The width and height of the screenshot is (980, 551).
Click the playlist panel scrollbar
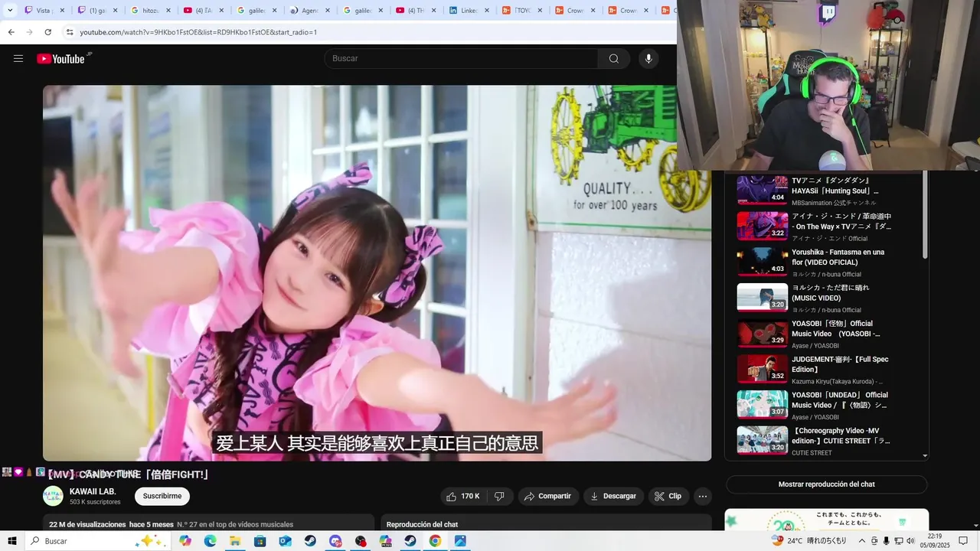[x=925, y=216]
